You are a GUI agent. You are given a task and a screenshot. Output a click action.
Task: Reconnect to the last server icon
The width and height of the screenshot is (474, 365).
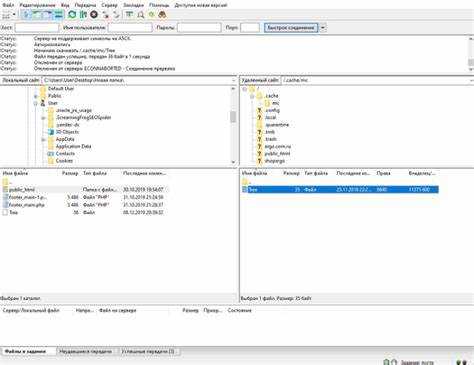pos(116,15)
